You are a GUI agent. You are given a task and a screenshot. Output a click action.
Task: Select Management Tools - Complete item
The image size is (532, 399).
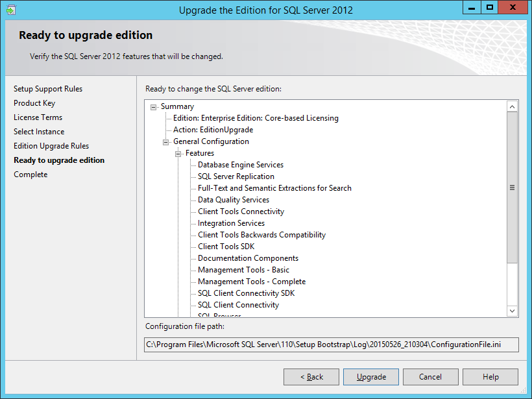pyautogui.click(x=251, y=282)
